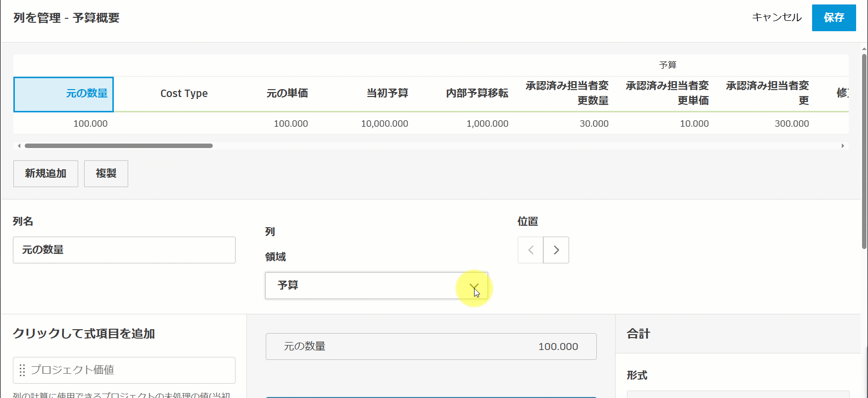Click the 複製 button
This screenshot has height=398, width=868.
click(x=106, y=174)
